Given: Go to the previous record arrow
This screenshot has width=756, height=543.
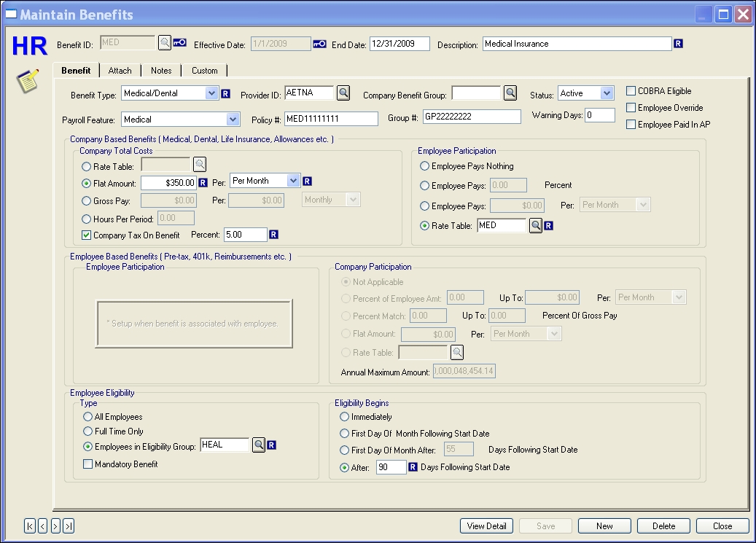Looking at the screenshot, I should click(42, 526).
